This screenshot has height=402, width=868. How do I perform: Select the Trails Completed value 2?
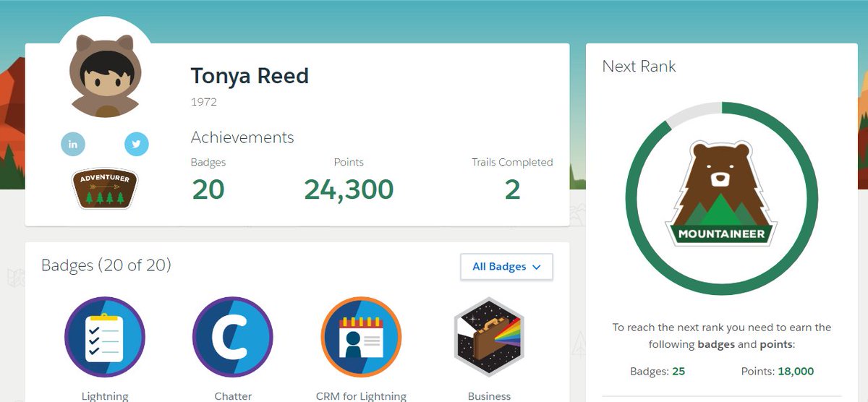click(512, 189)
